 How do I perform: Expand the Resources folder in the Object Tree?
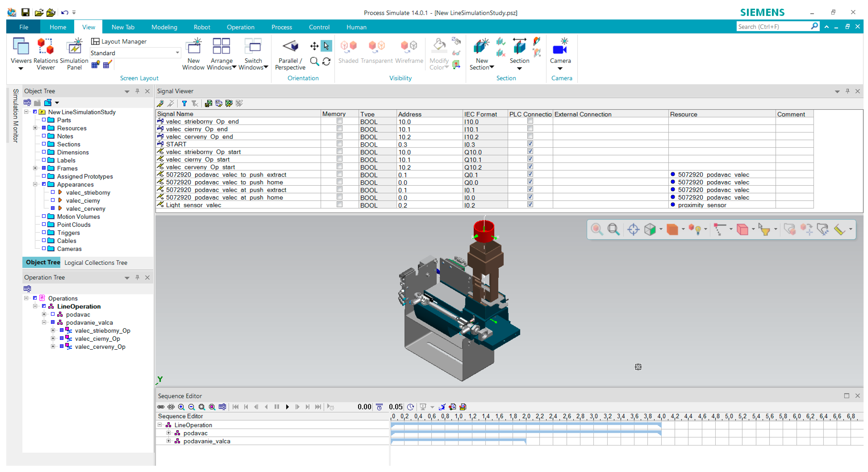tap(35, 128)
